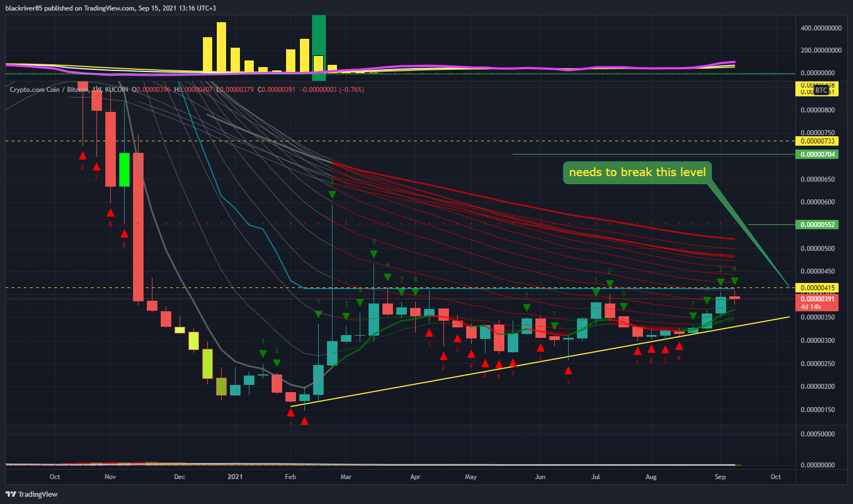
Task: Click the Low value L0.00000379 in legend
Action: [x=235, y=90]
